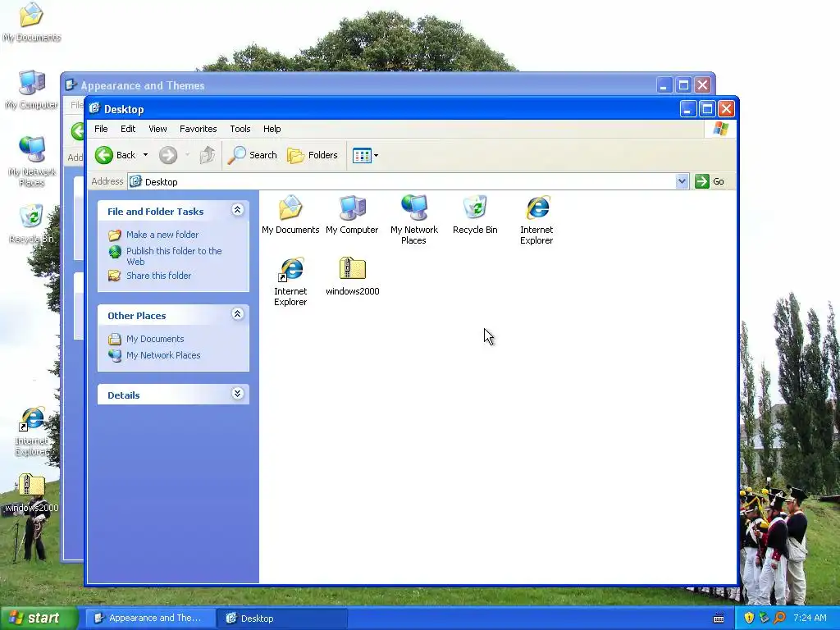
Task: Click the system clock showing 7:24 AM
Action: pyautogui.click(x=810, y=618)
